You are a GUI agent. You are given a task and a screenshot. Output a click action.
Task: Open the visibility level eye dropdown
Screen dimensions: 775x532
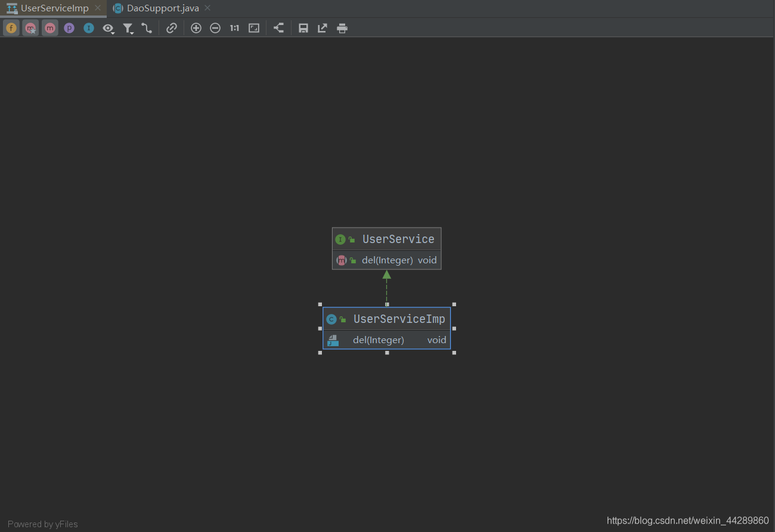click(x=108, y=28)
